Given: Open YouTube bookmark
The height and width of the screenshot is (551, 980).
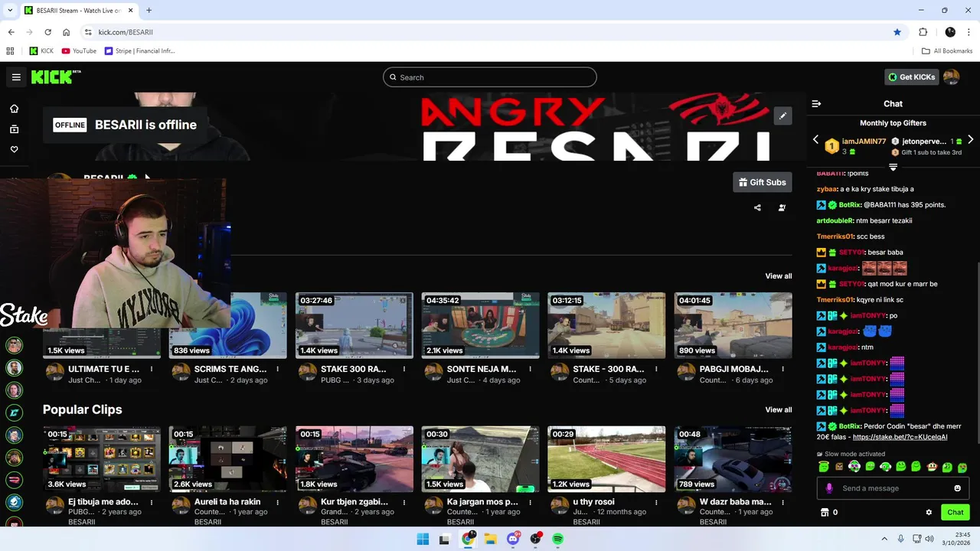Looking at the screenshot, I should click(79, 51).
